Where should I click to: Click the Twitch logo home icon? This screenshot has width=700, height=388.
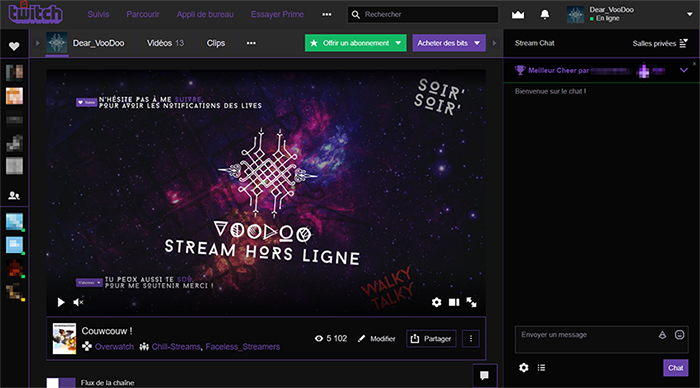35,13
